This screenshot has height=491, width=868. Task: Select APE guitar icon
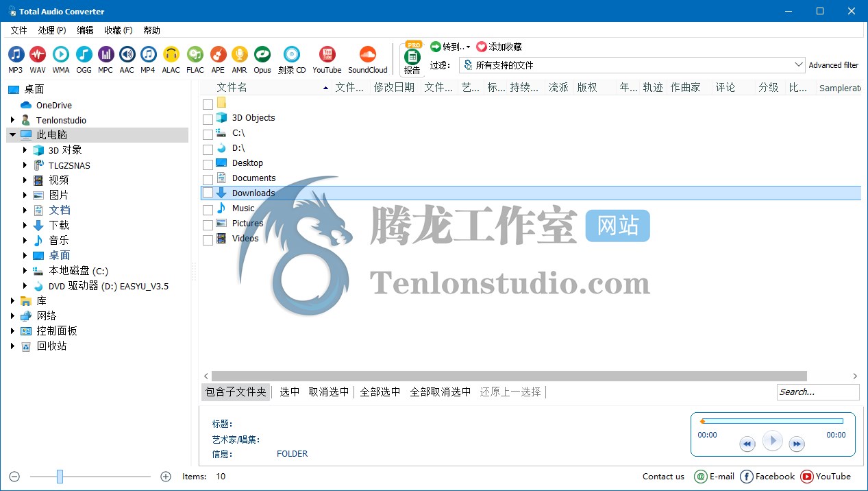tap(218, 54)
